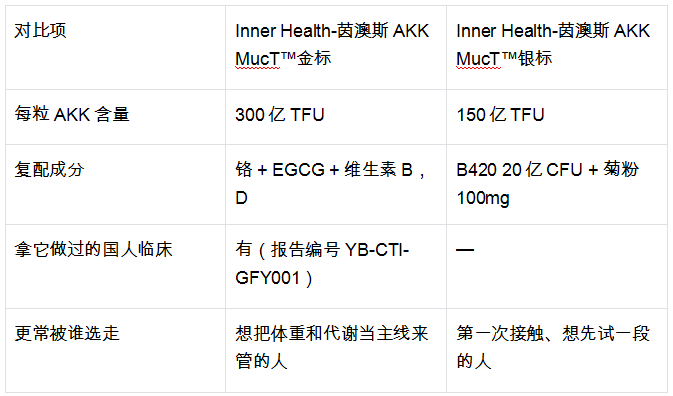Screen dimensions: 673x396
Task: Click the underlined word MucT in 金标 header
Action: (257, 59)
